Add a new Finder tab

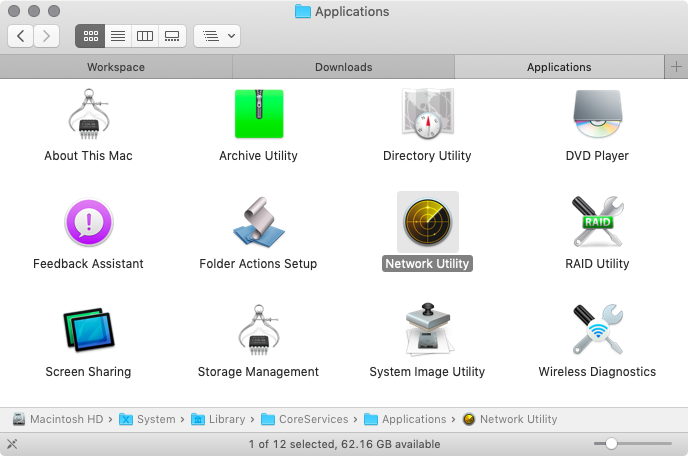pos(676,67)
